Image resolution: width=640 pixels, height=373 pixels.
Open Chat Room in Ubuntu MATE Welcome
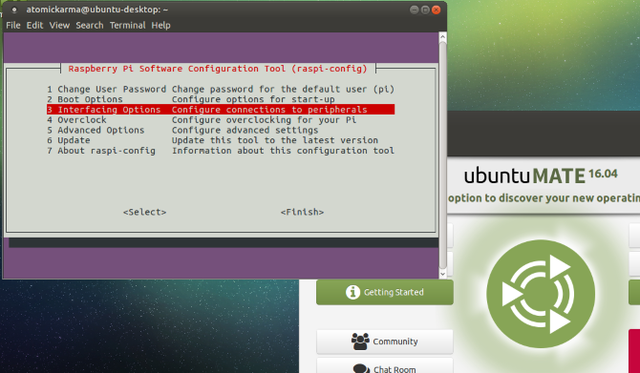tap(384, 366)
